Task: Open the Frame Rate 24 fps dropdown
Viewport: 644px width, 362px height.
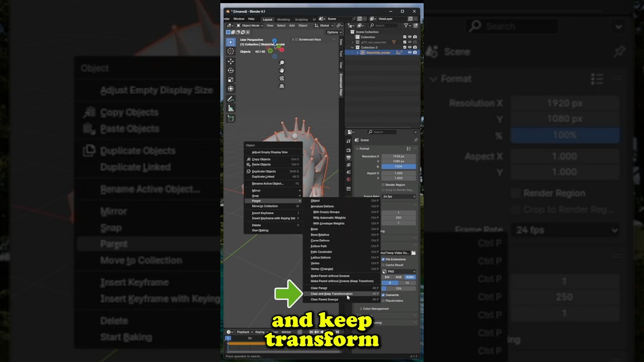Action: coord(399,197)
